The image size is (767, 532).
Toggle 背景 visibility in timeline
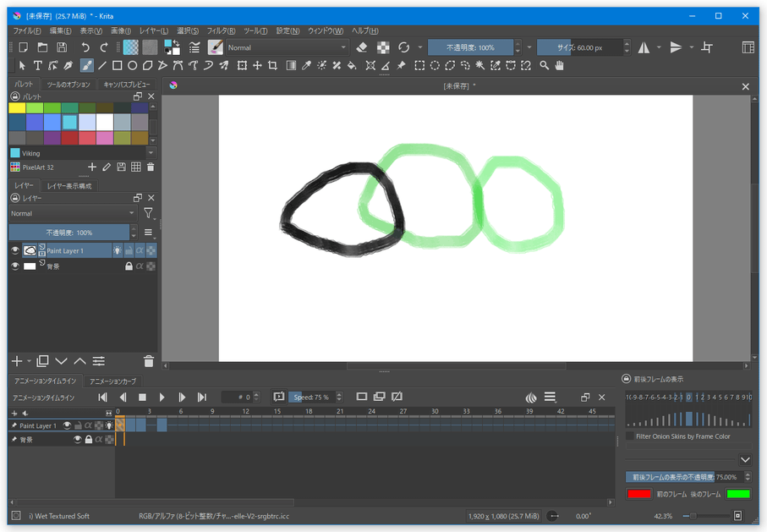coord(77,440)
